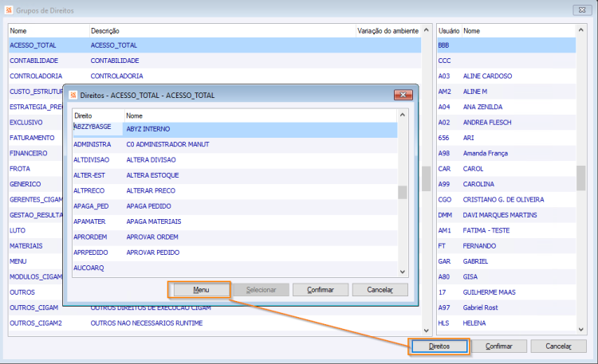Click the users list scroll up arrow
598x364 pixels.
[580, 29]
